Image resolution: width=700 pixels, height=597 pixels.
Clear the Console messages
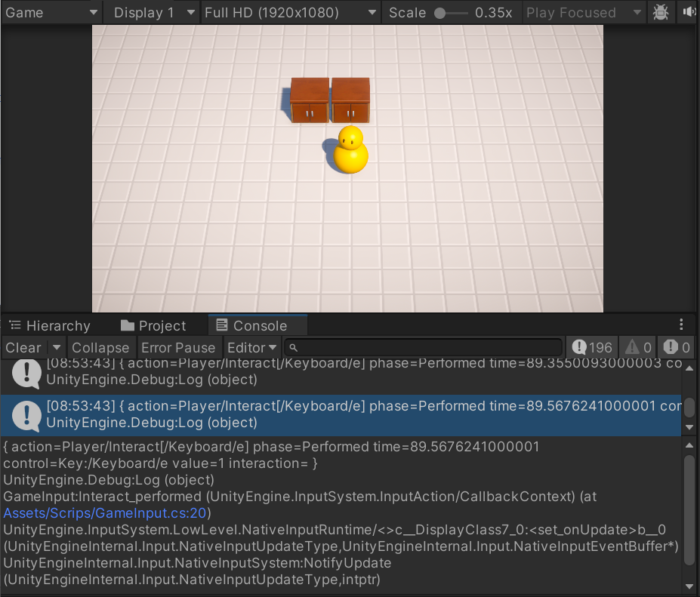click(23, 347)
